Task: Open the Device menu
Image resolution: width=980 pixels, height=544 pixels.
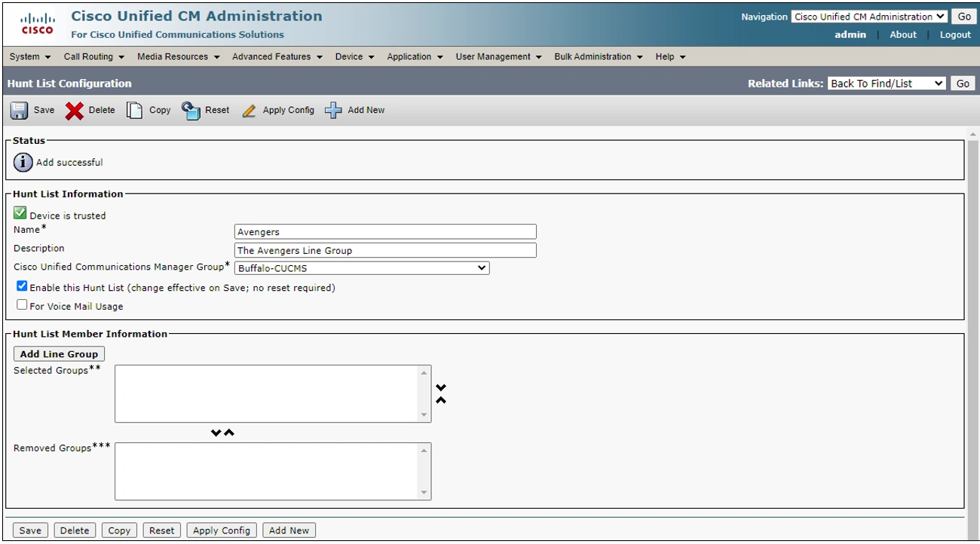Action: [x=355, y=57]
